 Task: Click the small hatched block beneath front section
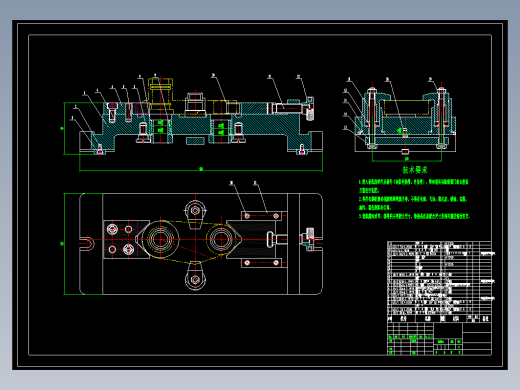pyautogui.click(x=195, y=141)
